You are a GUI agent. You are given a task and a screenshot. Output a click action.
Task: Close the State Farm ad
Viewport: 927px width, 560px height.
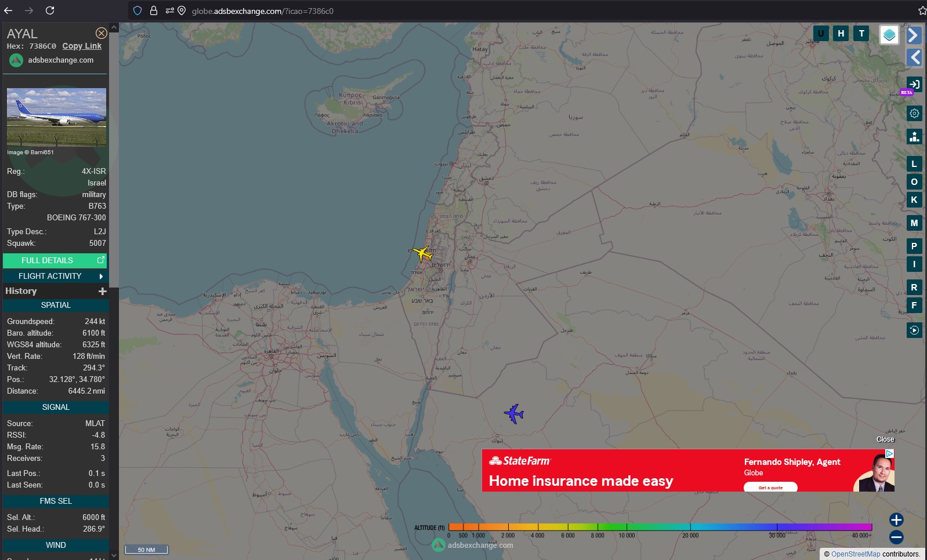[885, 439]
